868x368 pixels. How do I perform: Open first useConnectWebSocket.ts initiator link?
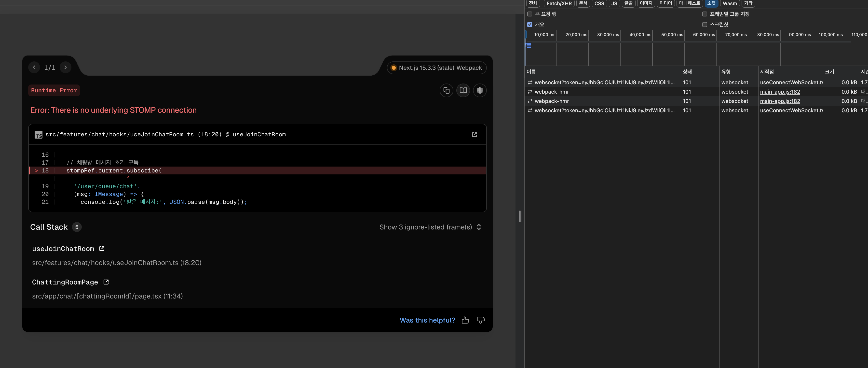pos(791,82)
